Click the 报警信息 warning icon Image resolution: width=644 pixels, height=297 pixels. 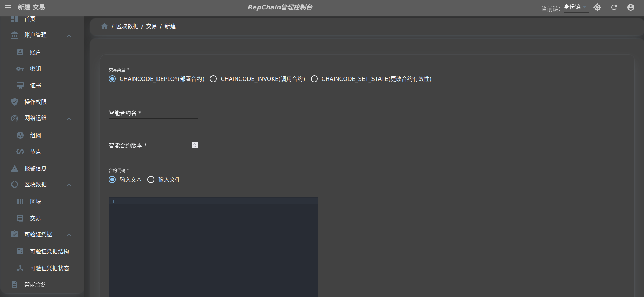[x=15, y=168]
